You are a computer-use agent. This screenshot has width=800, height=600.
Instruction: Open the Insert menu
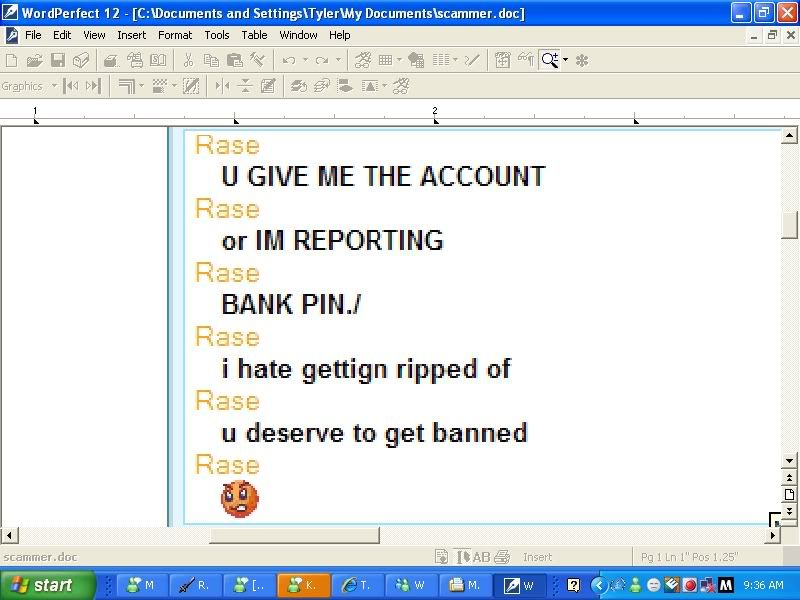[x=131, y=35]
